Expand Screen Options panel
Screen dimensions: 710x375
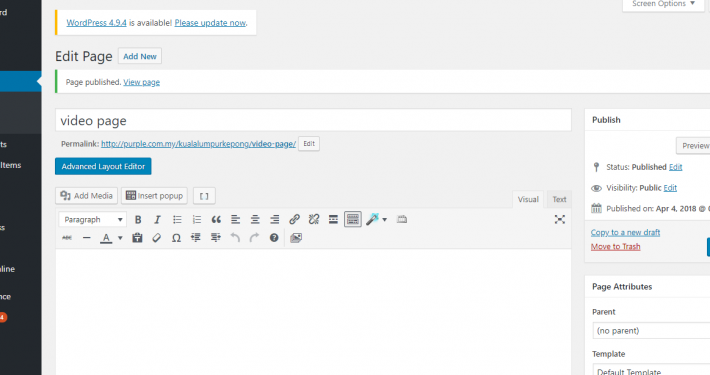663,4
